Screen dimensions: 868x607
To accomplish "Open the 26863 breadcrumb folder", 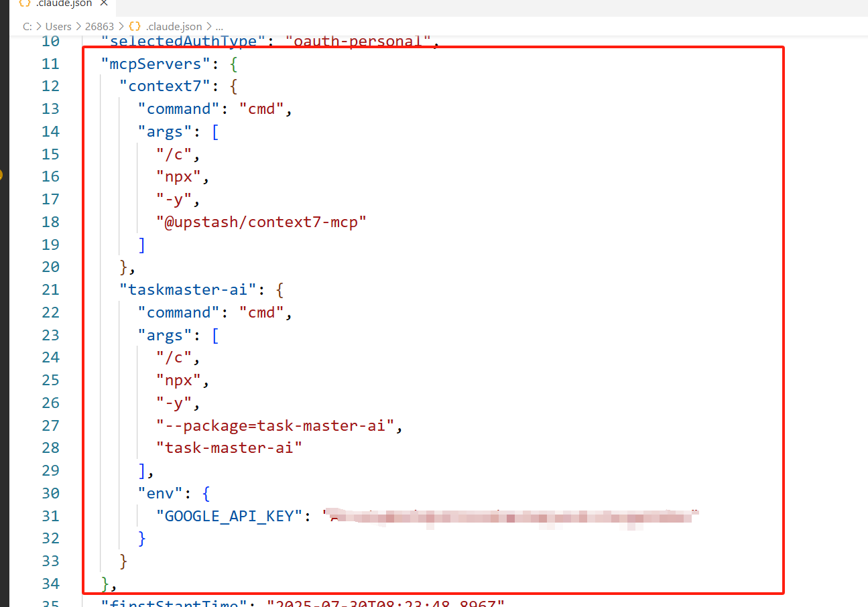I will 100,27.
